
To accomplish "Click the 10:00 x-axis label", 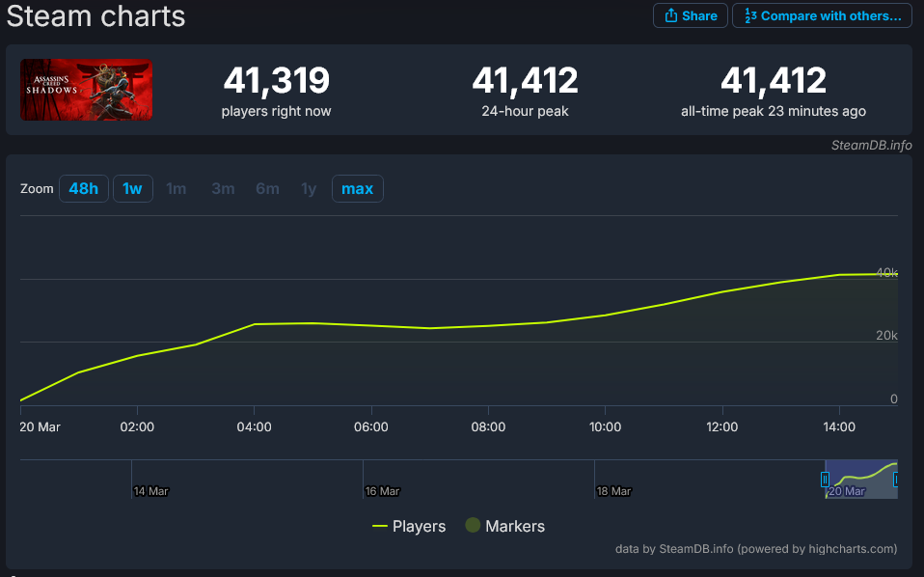I will (605, 426).
